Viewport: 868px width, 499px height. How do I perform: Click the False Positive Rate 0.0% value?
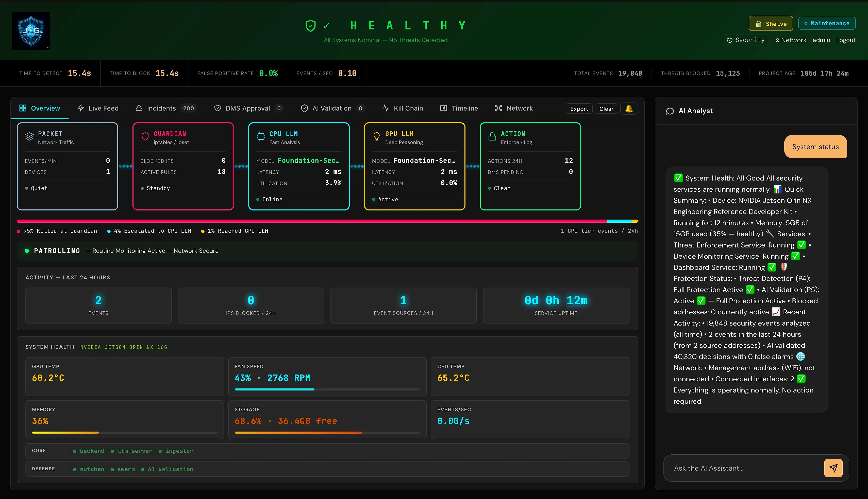click(269, 73)
